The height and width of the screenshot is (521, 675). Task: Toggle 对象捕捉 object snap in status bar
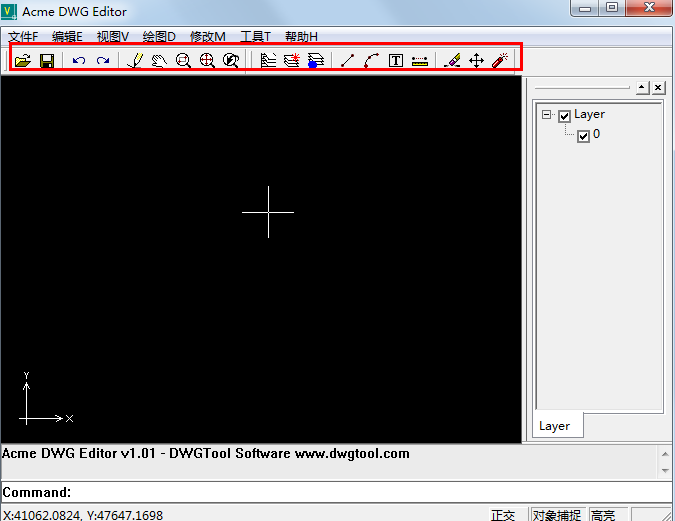(x=557, y=515)
